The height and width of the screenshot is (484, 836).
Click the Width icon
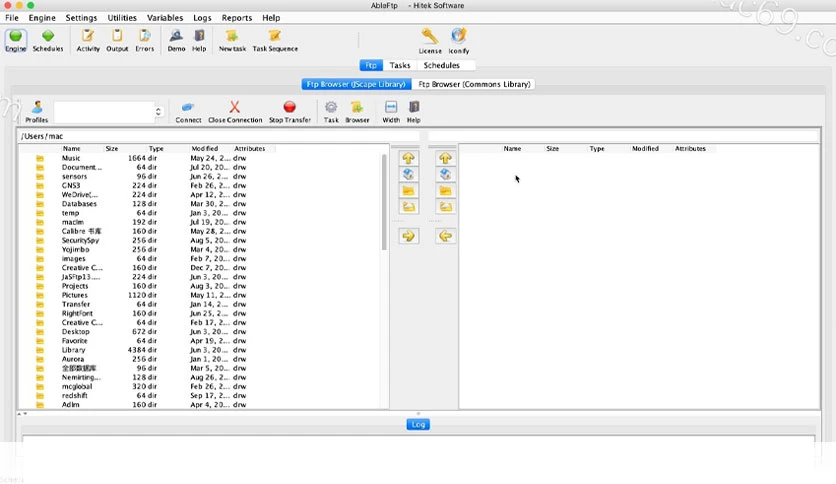[391, 112]
